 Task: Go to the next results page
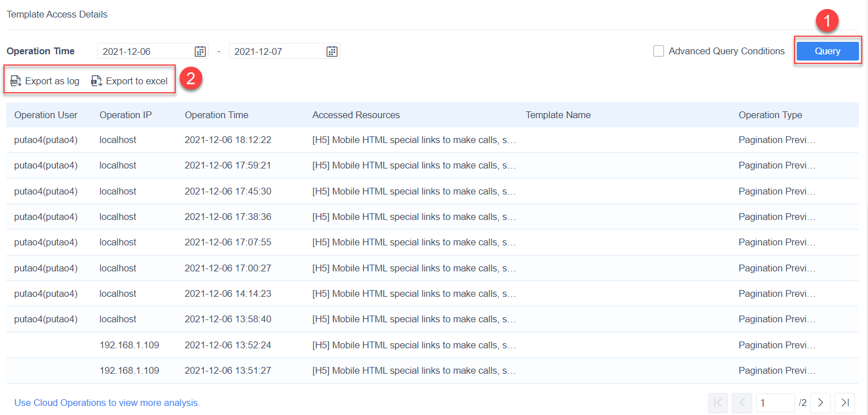pos(821,403)
